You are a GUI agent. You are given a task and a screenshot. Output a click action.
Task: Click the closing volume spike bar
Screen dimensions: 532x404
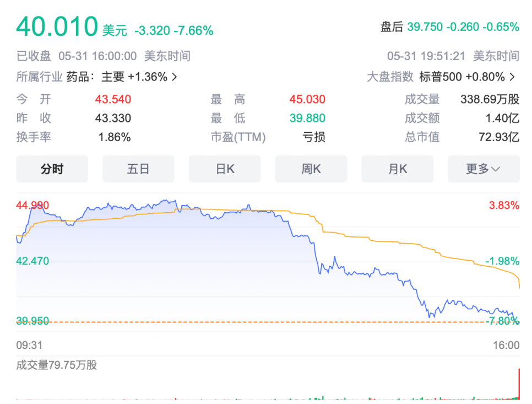519,384
